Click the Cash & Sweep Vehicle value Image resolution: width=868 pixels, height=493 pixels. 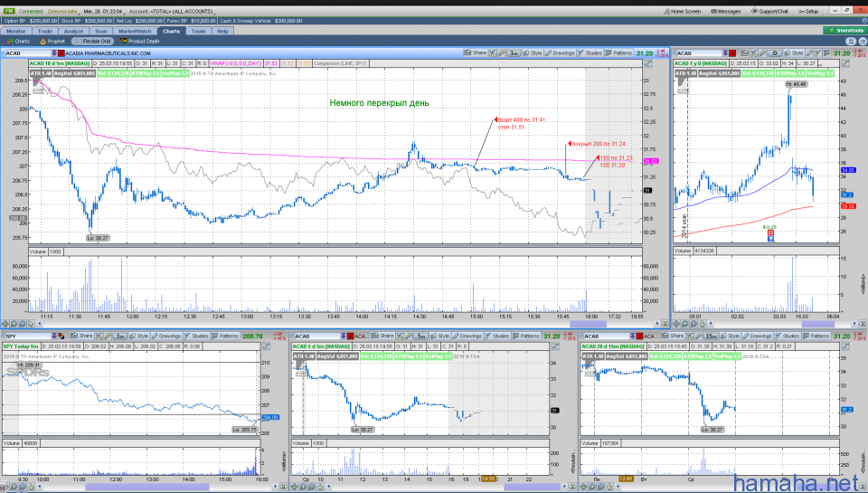pyautogui.click(x=288, y=21)
